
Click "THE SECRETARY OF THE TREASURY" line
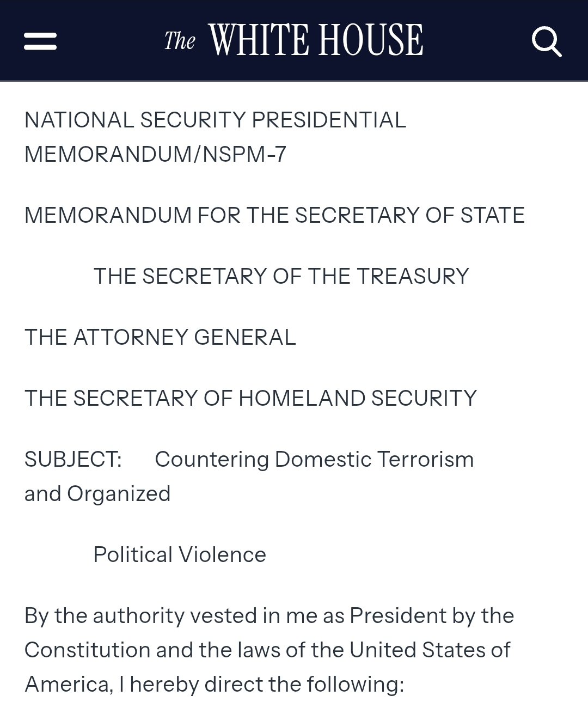pos(281,276)
